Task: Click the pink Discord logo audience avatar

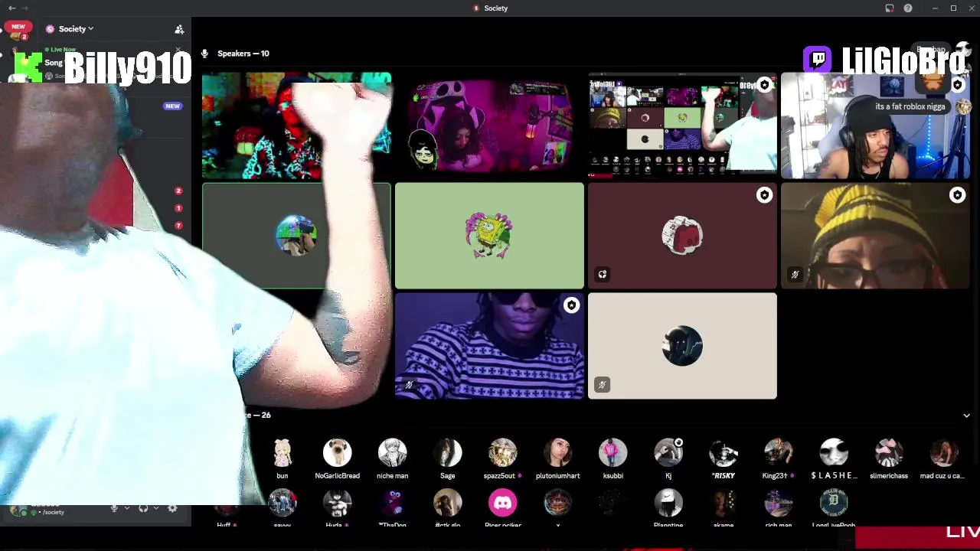Action: [x=503, y=503]
